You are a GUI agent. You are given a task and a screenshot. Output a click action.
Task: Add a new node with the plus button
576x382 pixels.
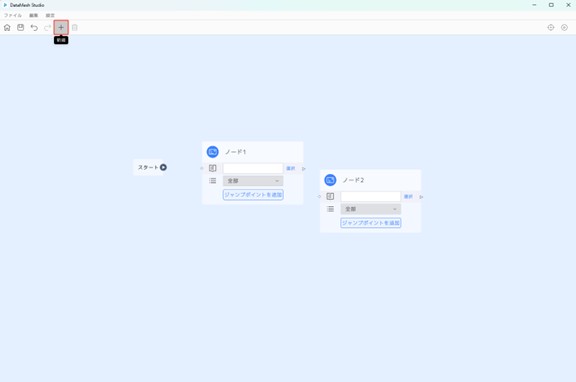click(61, 28)
